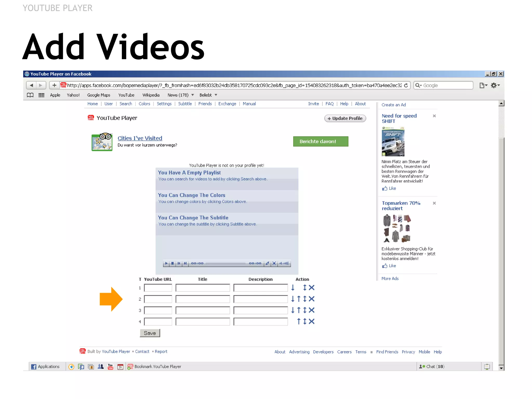Screen dimensions: 532x399
Task: Click the browser forward arrow button
Action: (x=41, y=85)
